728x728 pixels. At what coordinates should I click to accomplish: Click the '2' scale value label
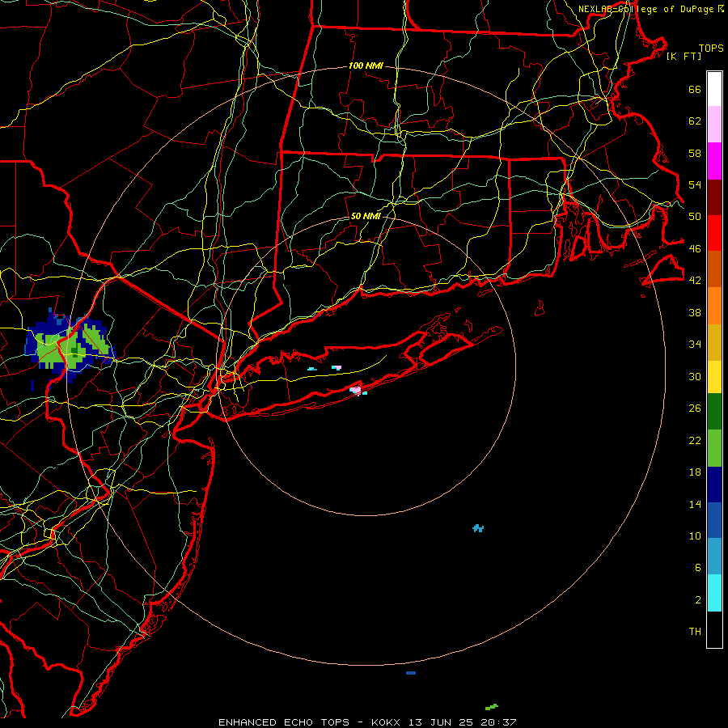[698, 600]
